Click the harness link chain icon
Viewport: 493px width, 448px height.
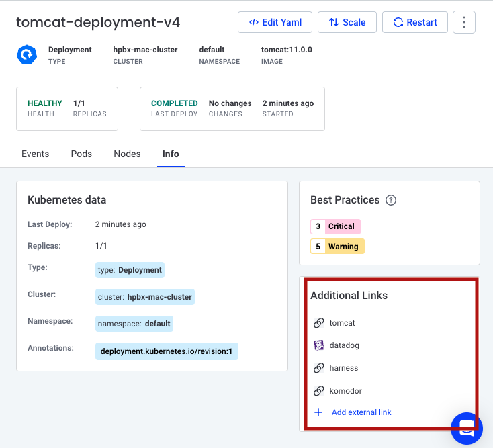319,368
